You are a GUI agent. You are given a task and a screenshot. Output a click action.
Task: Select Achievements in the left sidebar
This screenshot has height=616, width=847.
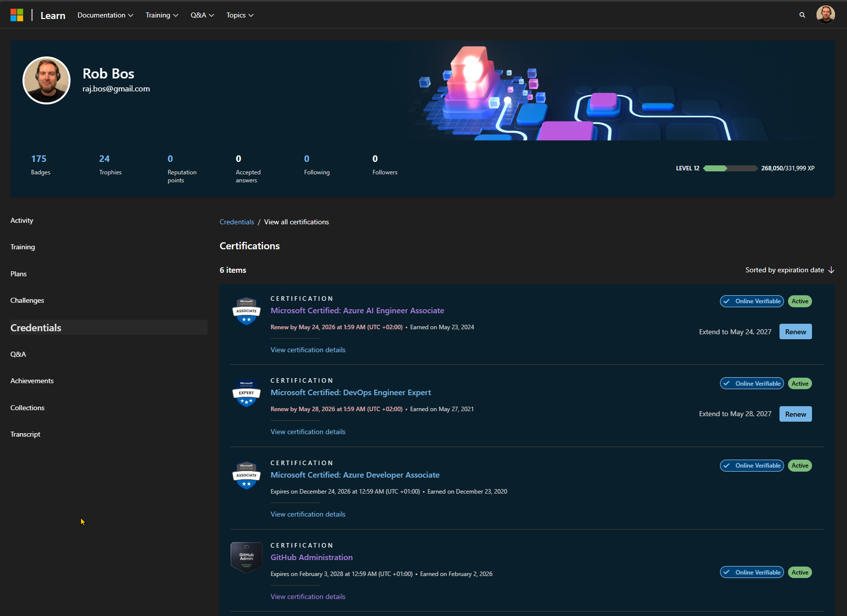point(32,381)
